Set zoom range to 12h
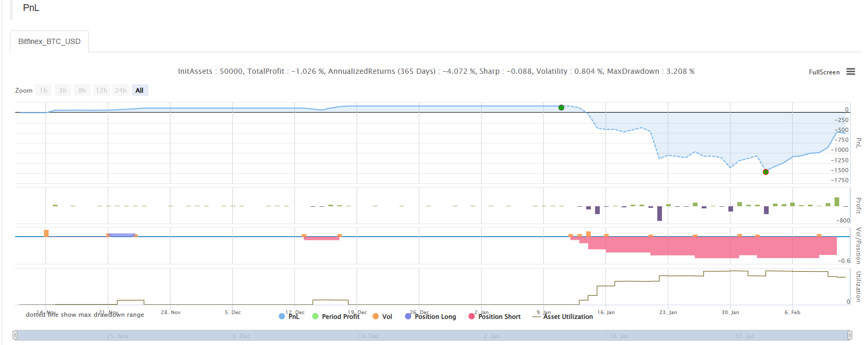 coord(101,91)
